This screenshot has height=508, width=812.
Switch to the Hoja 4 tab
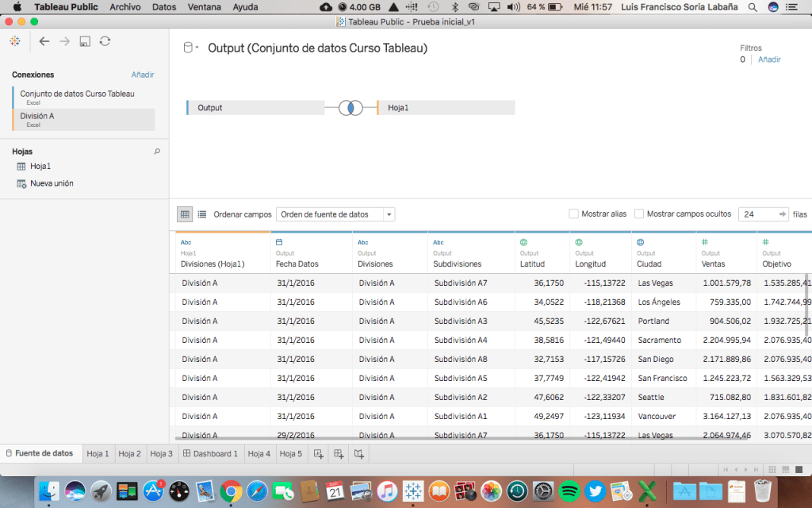pos(259,453)
